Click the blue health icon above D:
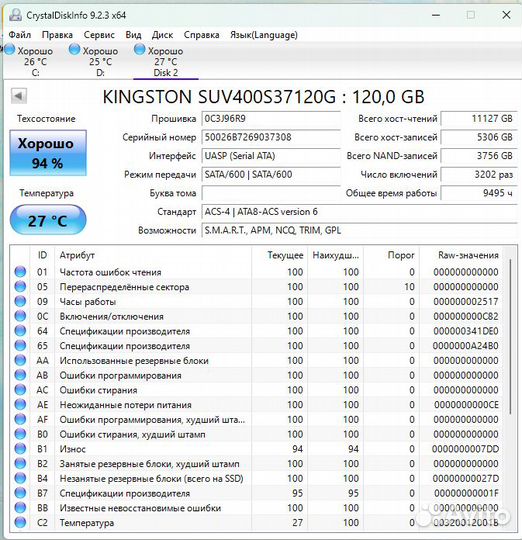Screen dimensions: 522x540 pyautogui.click(x=74, y=49)
